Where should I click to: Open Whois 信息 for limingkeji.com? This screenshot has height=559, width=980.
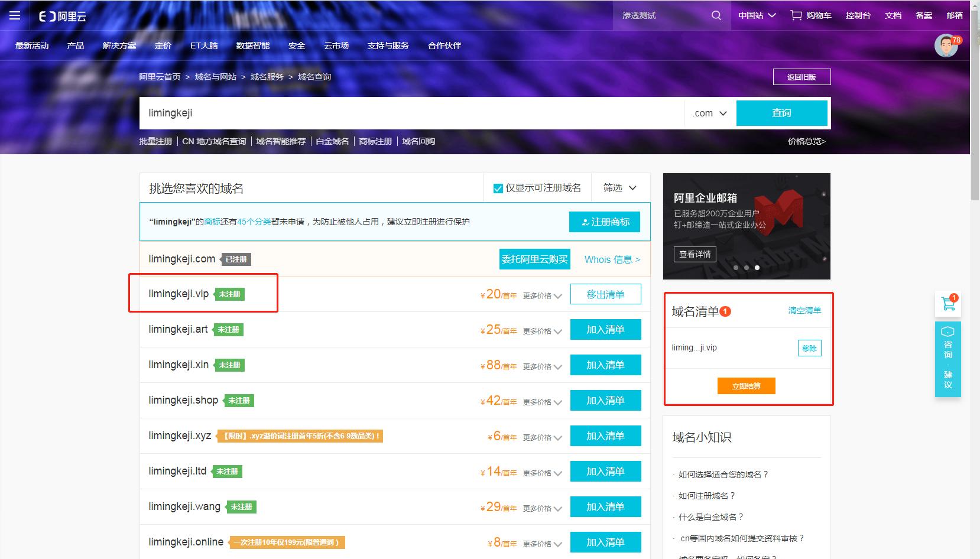coord(611,259)
